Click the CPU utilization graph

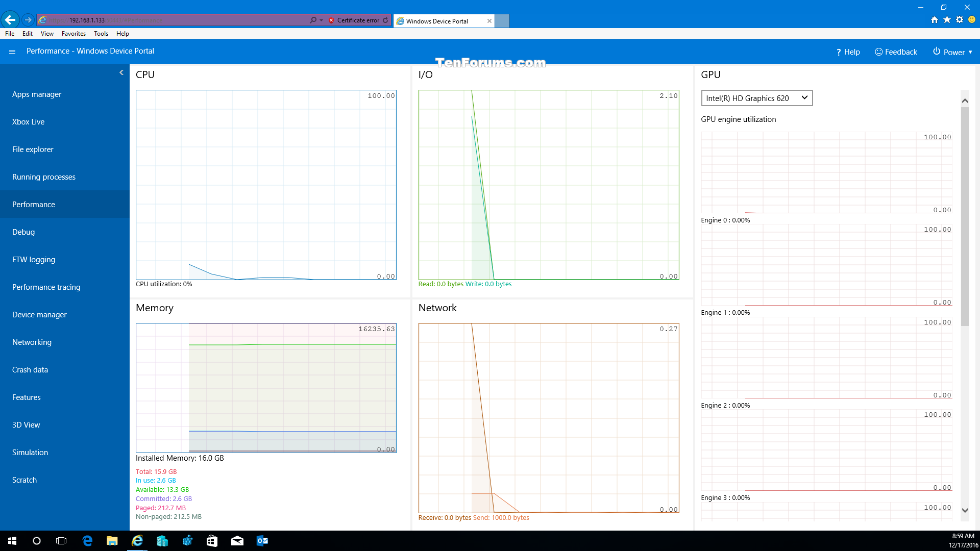pyautogui.click(x=266, y=185)
